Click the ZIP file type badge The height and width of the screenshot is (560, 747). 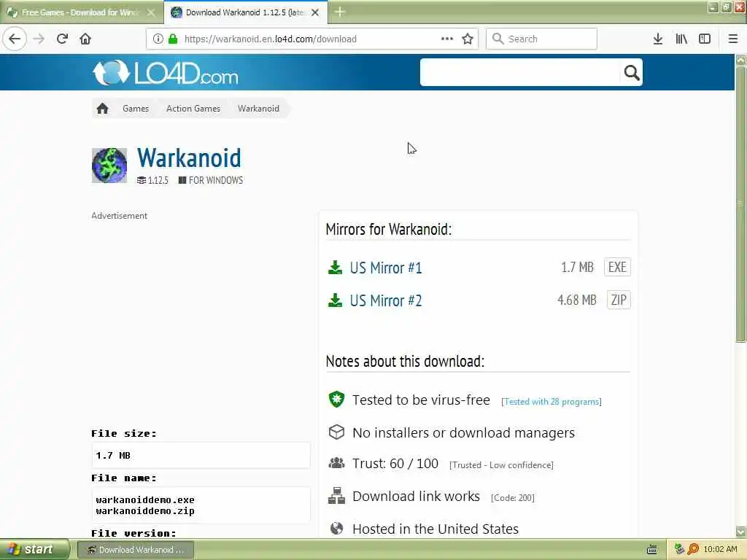[x=619, y=300]
